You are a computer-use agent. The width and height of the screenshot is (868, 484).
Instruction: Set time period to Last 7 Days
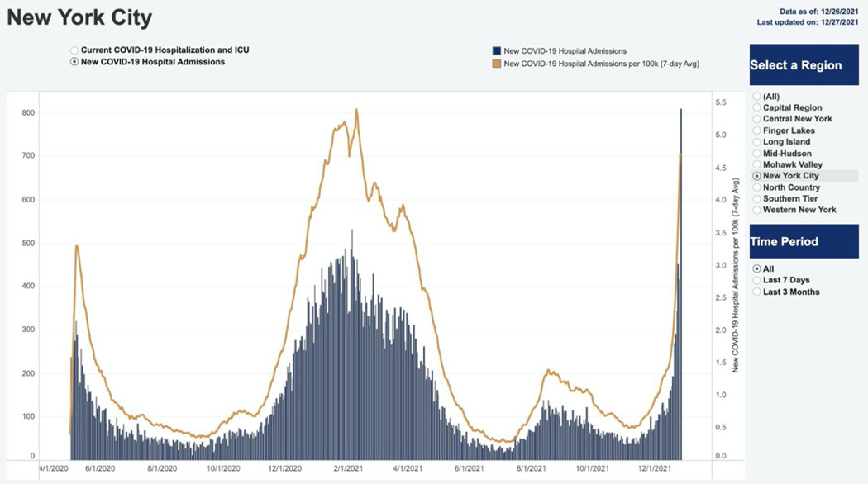tap(756, 280)
